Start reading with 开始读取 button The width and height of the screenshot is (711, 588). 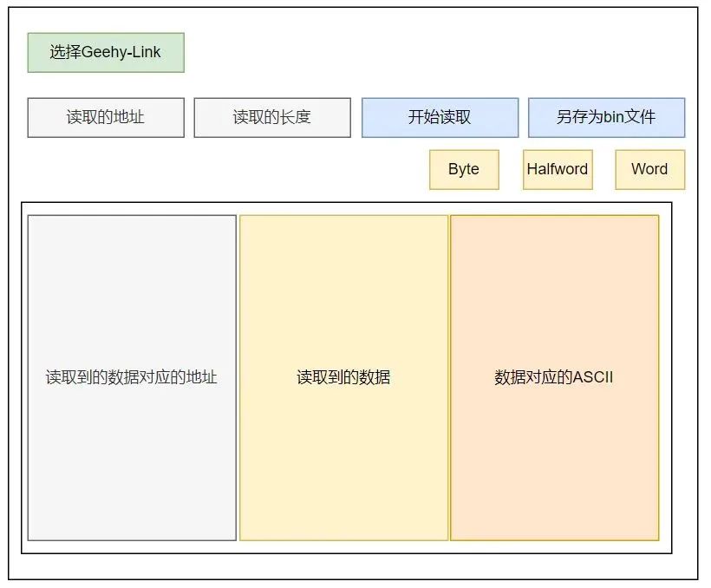440,117
